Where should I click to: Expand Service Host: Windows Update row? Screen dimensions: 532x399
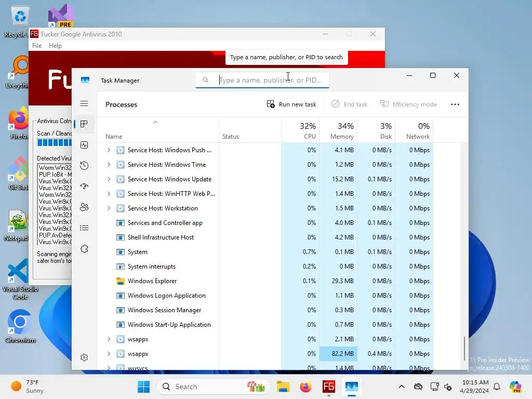(109, 179)
